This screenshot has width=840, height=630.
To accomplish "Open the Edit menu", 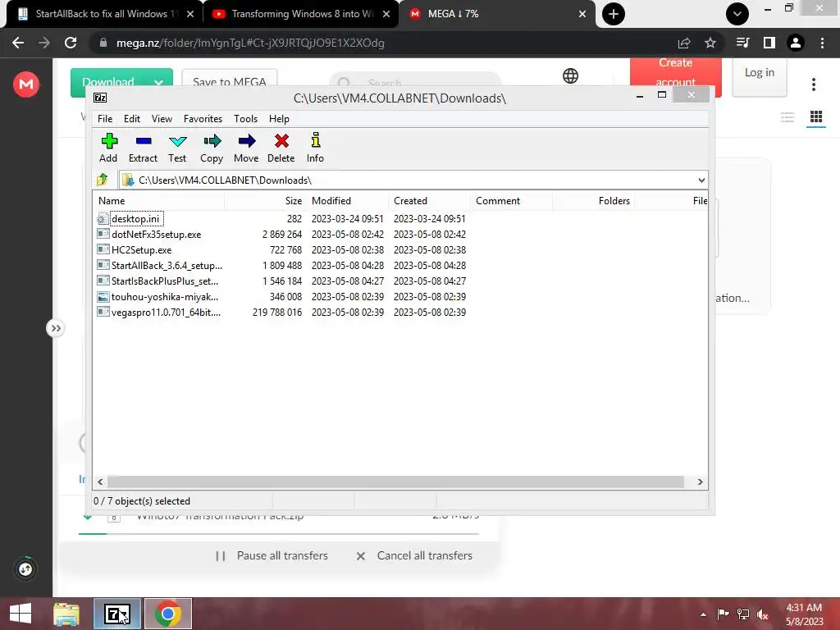I will pyautogui.click(x=132, y=119).
